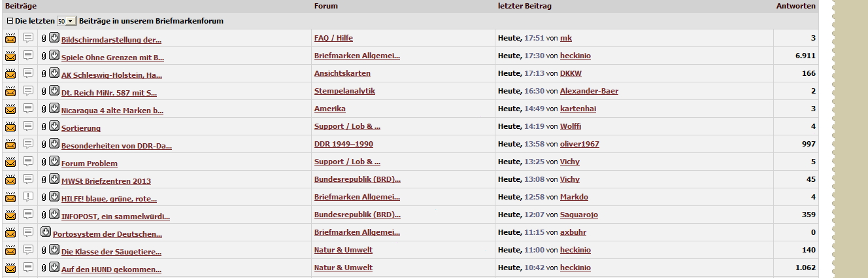Click paperclip attachment icon on Nicaragua thread
The image size is (868, 278).
point(44,109)
